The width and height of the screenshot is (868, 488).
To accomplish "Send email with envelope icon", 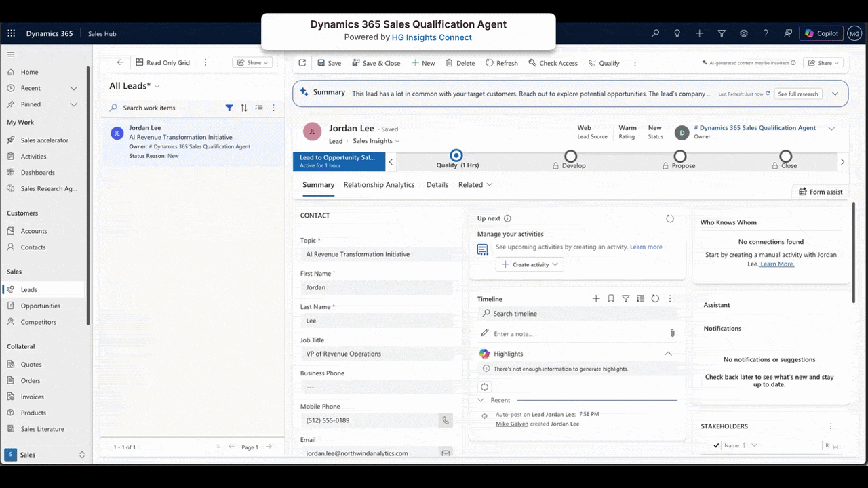I will pos(446,453).
